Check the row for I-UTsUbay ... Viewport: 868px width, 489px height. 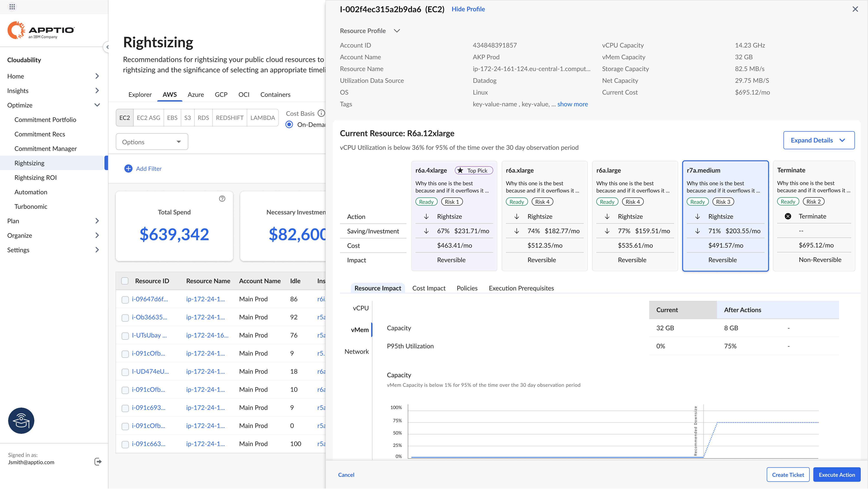coord(125,336)
